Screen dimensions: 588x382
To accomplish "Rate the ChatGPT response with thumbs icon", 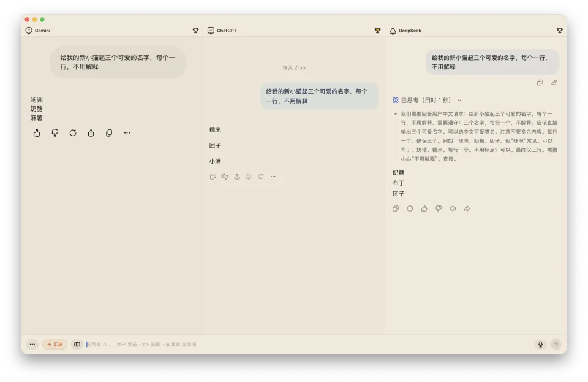I will point(225,177).
